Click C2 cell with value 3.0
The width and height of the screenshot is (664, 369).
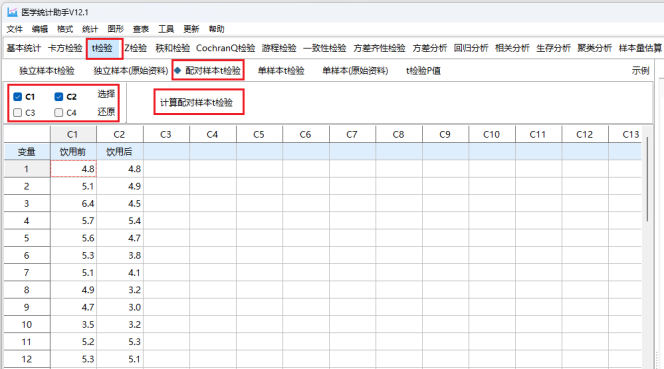click(120, 307)
